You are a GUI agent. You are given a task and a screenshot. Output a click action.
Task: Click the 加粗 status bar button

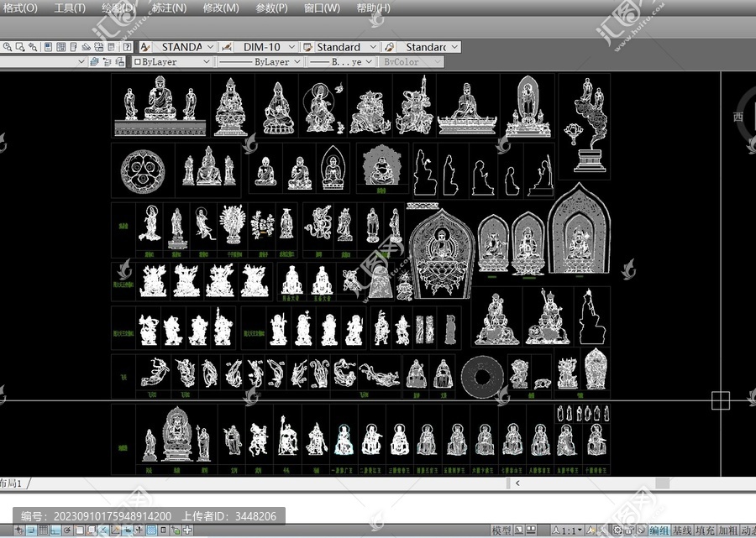(x=727, y=530)
